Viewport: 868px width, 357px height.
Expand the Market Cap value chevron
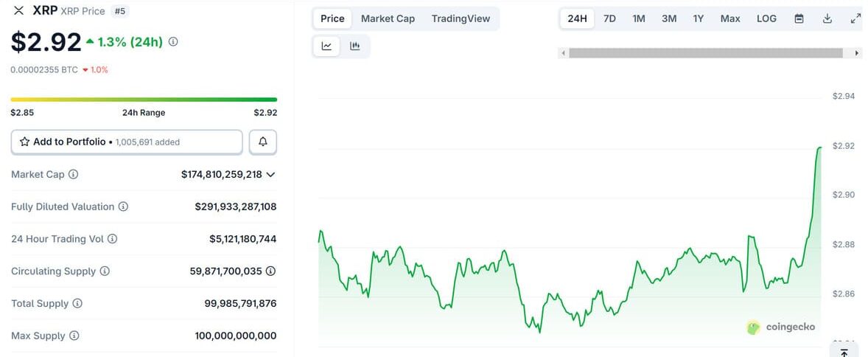(270, 175)
